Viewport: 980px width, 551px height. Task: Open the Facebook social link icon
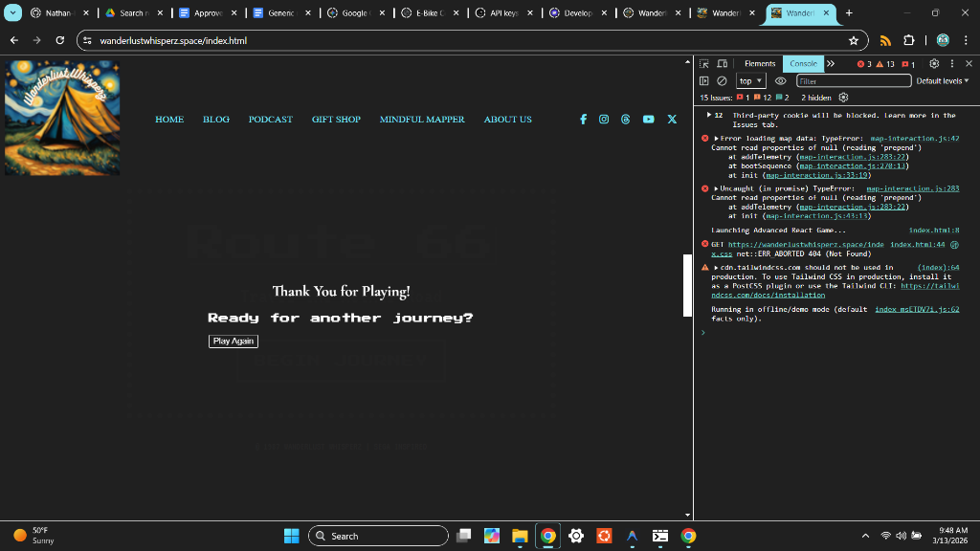[583, 120]
